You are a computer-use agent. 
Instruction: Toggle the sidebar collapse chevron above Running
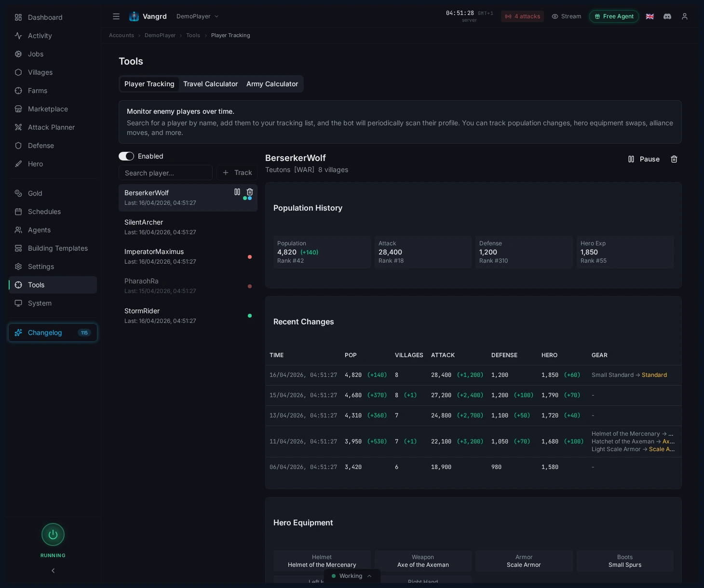pyautogui.click(x=53, y=571)
